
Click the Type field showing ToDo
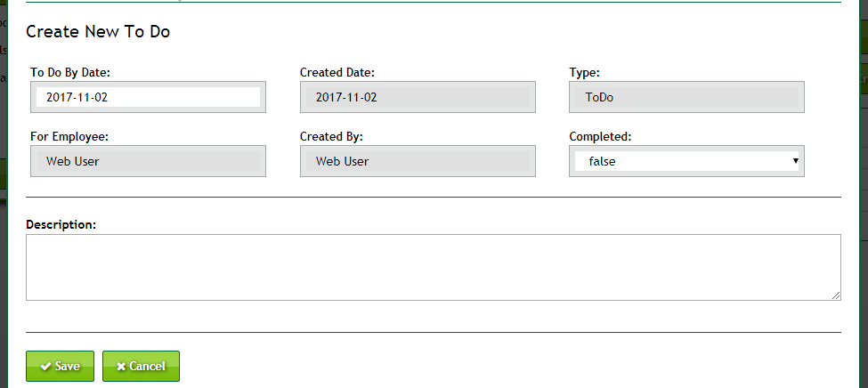click(686, 97)
